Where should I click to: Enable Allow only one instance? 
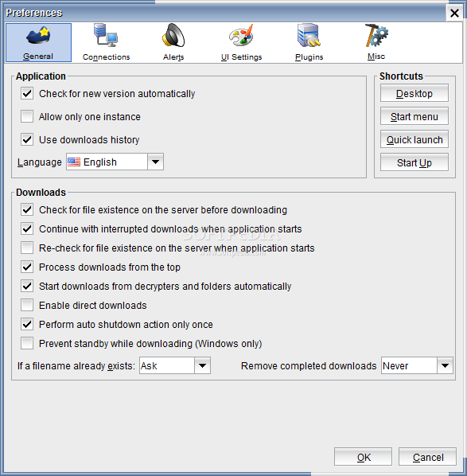(27, 116)
